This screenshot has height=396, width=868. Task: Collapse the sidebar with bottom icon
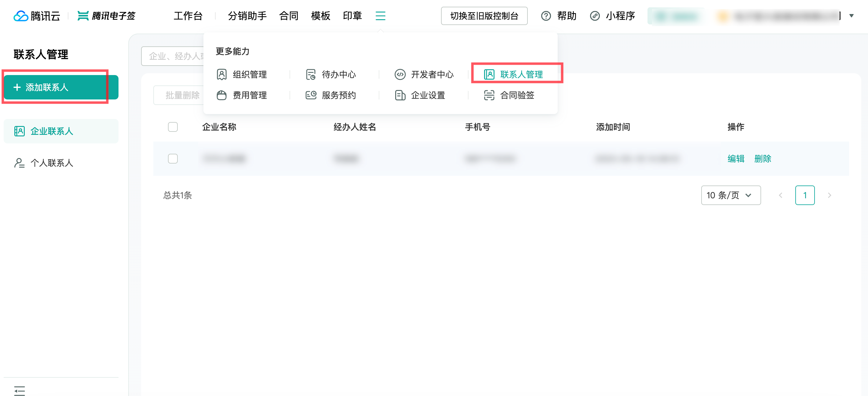click(20, 391)
